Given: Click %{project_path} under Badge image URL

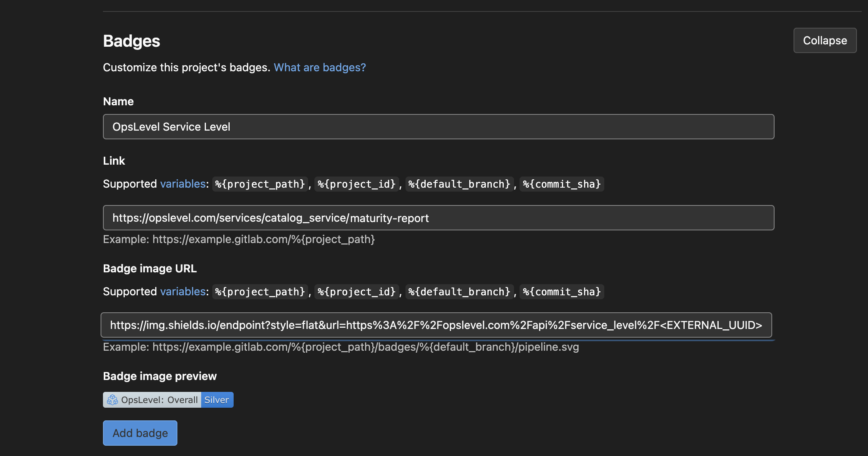Looking at the screenshot, I should pos(260,292).
